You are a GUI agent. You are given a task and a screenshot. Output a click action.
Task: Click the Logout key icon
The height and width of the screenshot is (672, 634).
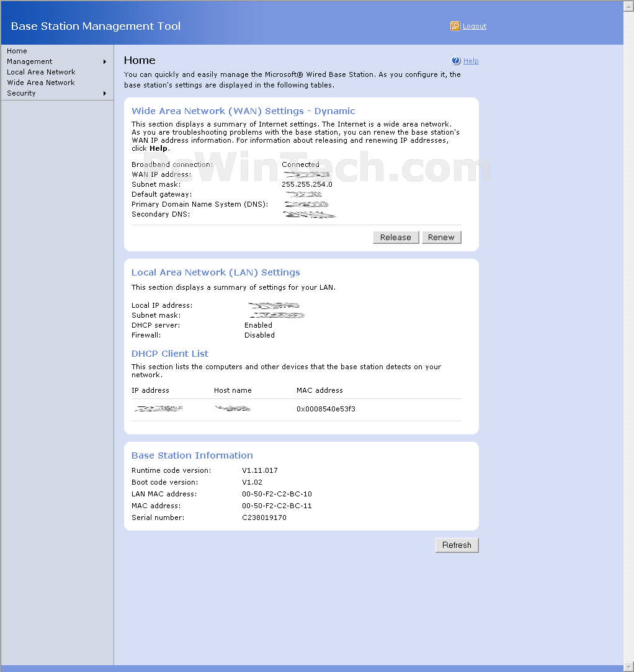point(455,26)
